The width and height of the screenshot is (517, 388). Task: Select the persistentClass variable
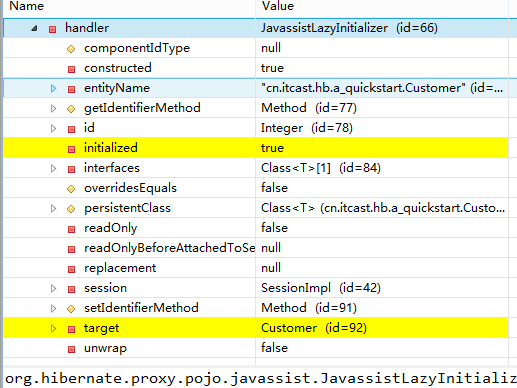point(127,208)
